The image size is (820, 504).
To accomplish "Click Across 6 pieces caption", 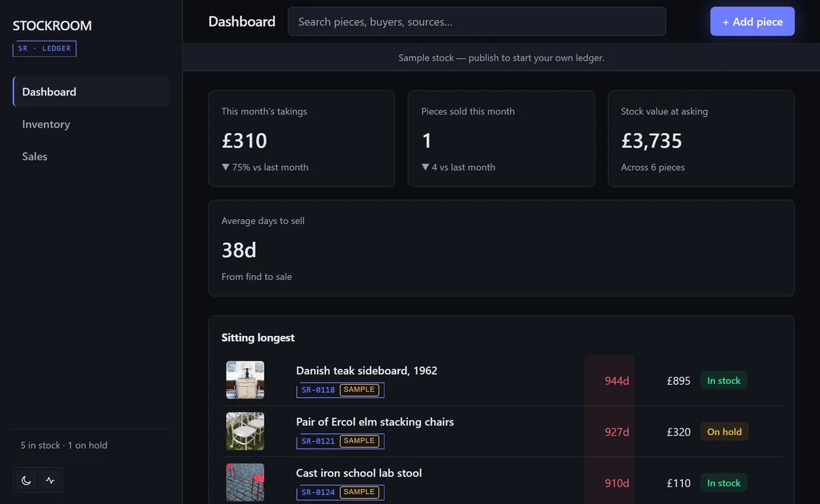I will click(653, 167).
